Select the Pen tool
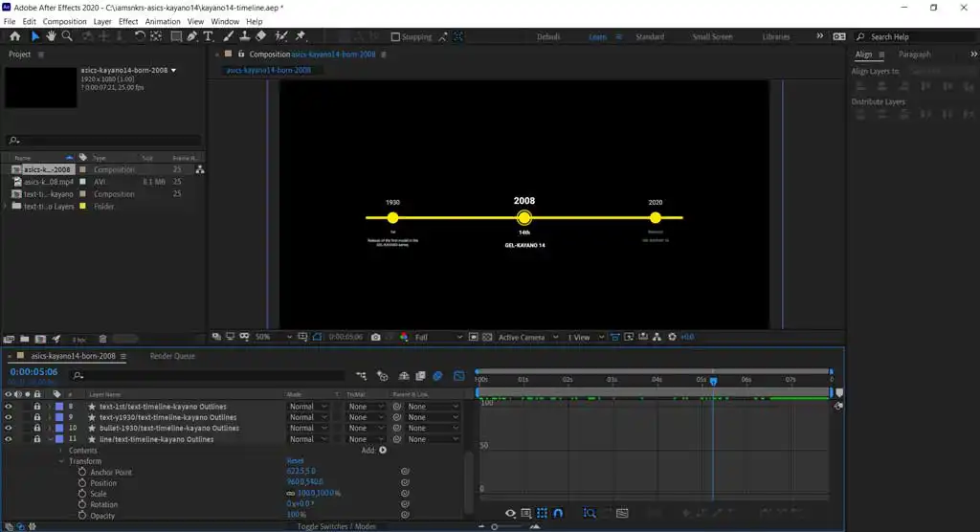 coord(191,36)
